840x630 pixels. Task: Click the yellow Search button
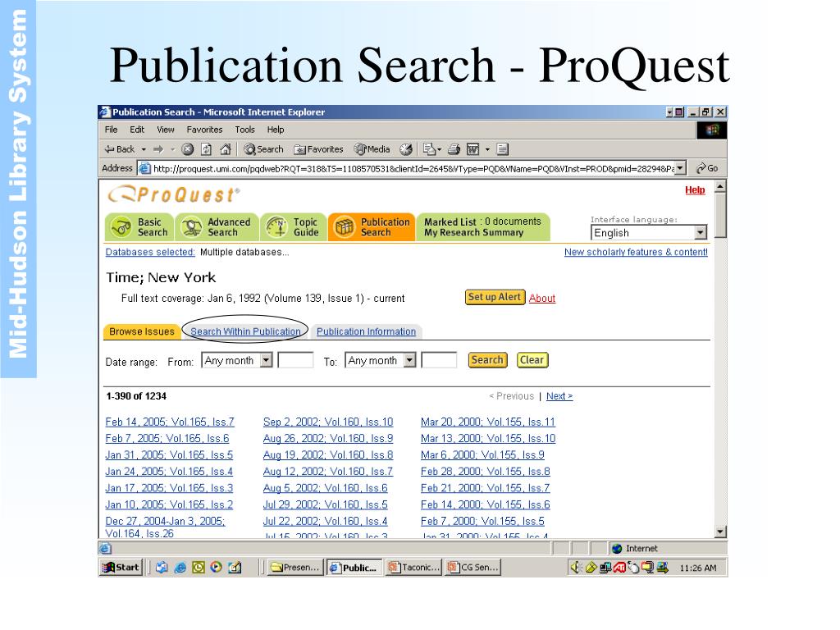pyautogui.click(x=487, y=360)
